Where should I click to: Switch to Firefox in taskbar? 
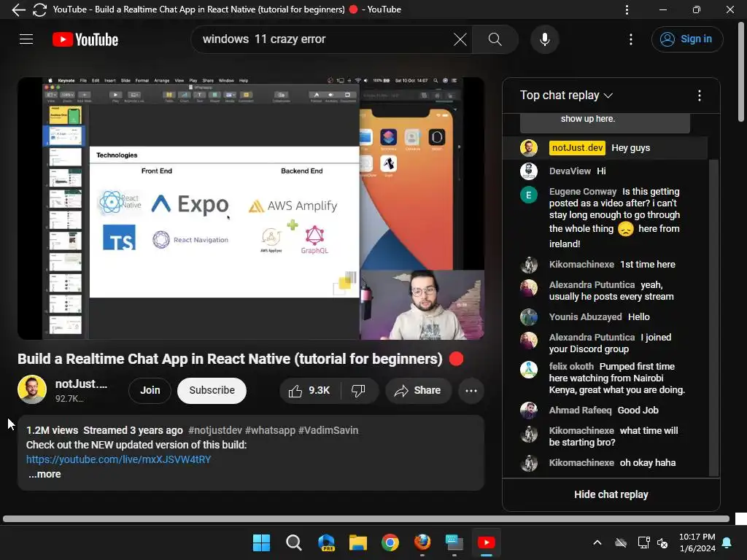coord(422,542)
